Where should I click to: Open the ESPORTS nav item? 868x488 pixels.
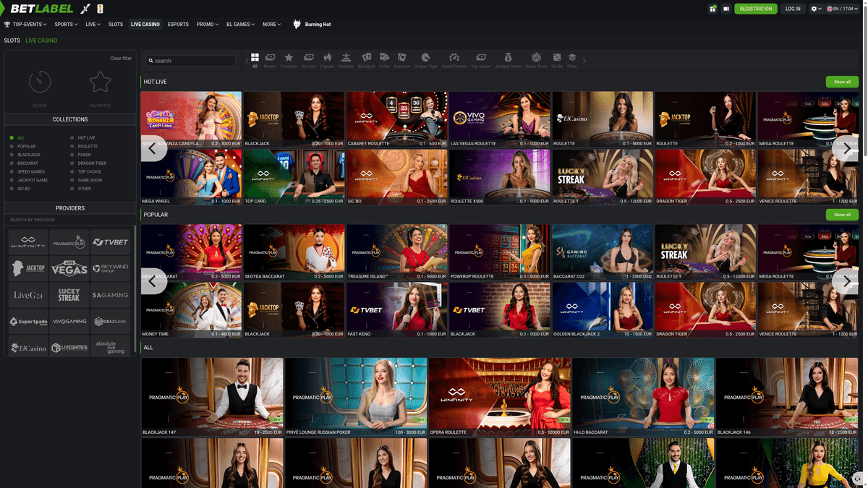click(x=178, y=25)
